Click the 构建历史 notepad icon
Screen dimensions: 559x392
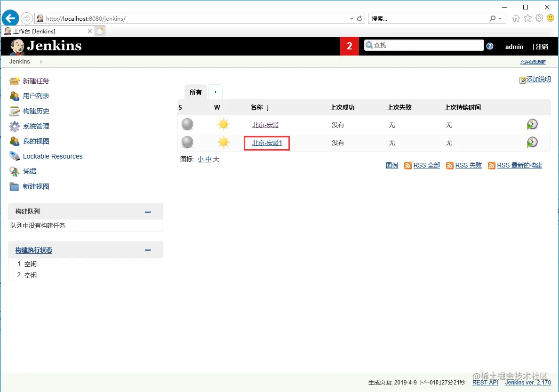(x=14, y=111)
